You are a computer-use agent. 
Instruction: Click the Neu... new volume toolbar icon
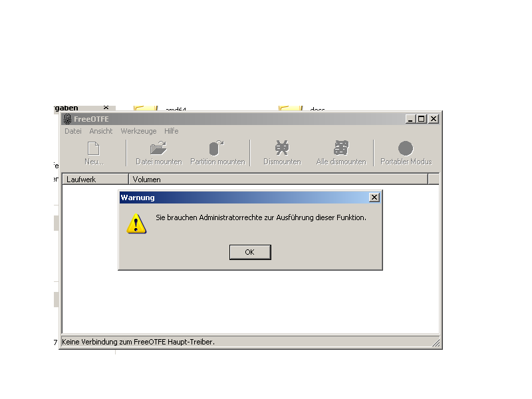[x=94, y=148]
